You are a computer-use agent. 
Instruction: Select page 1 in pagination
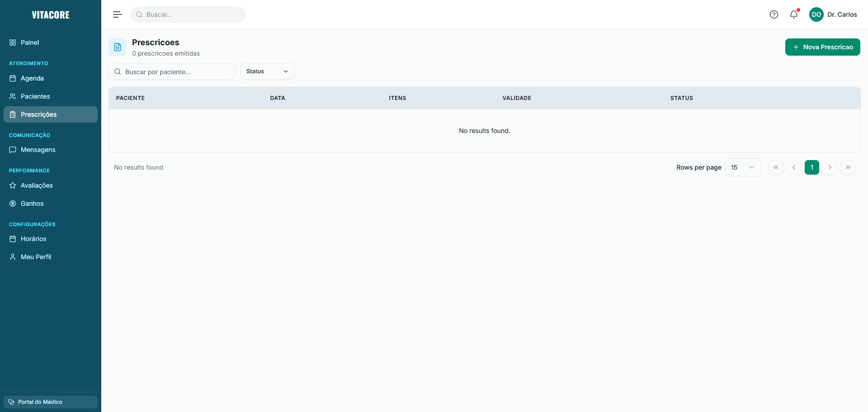812,167
